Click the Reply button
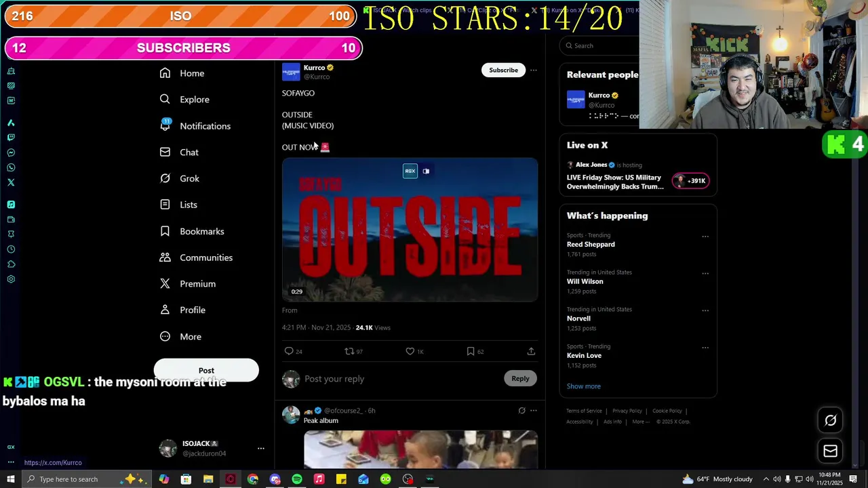The image size is (868, 488). click(520, 378)
